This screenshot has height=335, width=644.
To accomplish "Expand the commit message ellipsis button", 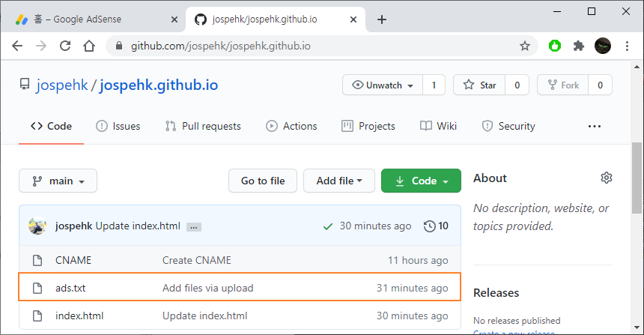I will coord(194,227).
